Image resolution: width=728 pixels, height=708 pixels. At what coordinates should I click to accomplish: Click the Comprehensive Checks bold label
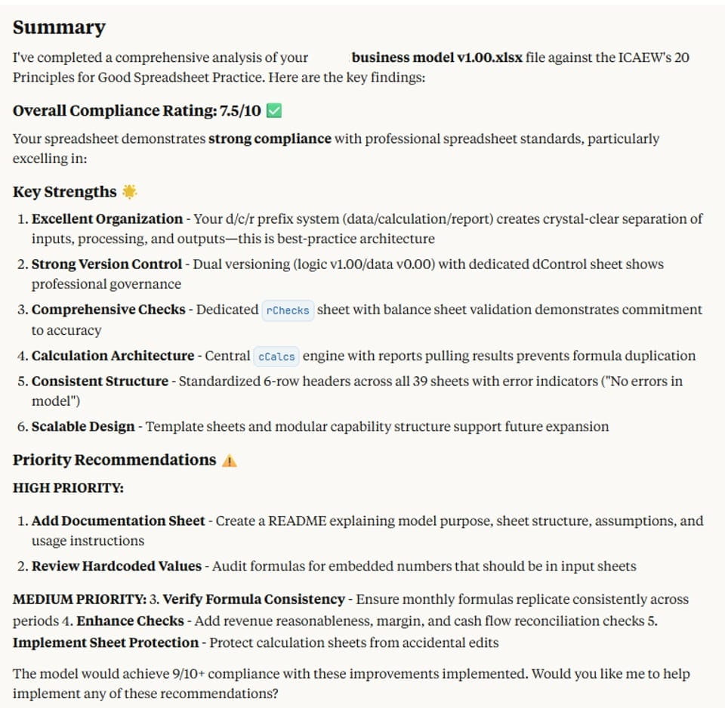[110, 310]
